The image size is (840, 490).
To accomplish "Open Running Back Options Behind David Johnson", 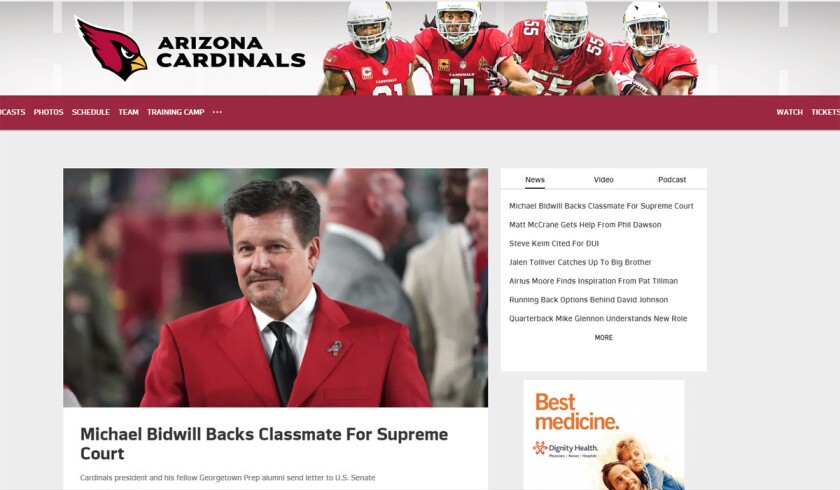I will (x=588, y=300).
